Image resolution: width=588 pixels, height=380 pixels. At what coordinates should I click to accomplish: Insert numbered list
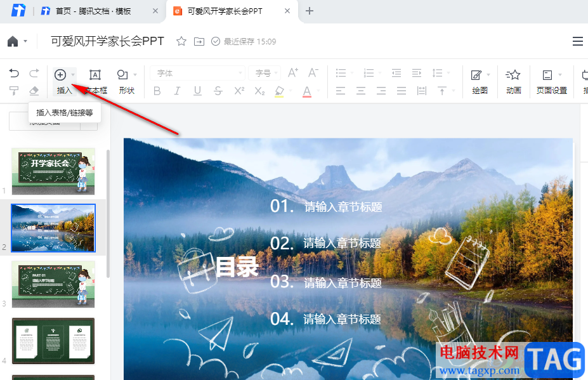tap(369, 72)
